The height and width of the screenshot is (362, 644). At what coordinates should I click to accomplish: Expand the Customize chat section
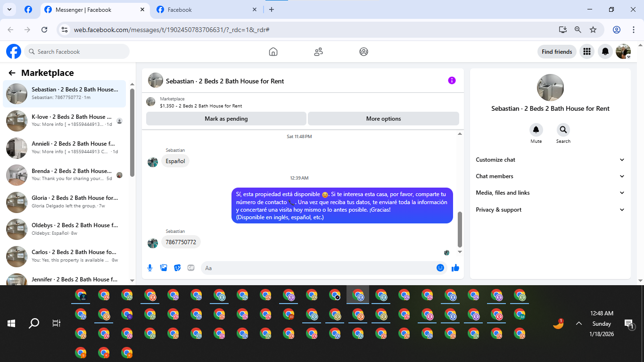click(x=550, y=160)
